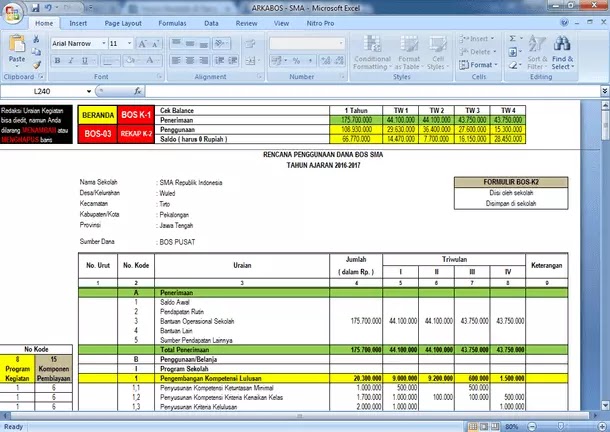Open the Formulas ribbon tab
610x432 pixels.
pyautogui.click(x=172, y=23)
